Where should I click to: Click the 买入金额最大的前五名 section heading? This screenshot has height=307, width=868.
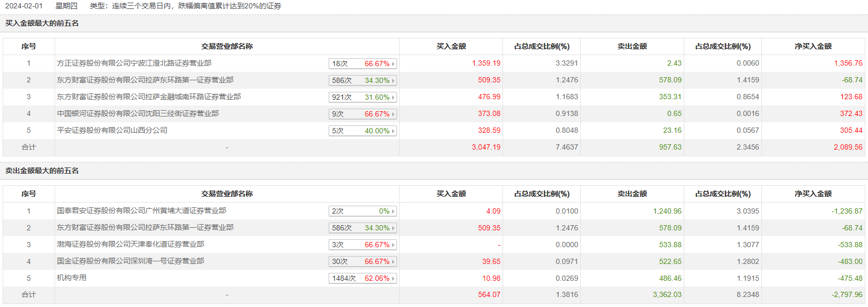(42, 24)
